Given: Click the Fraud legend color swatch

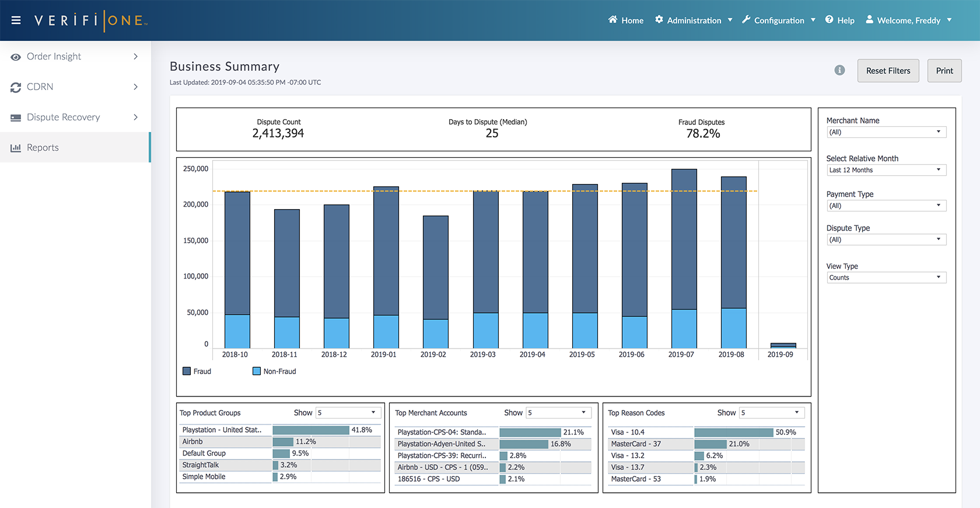Looking at the screenshot, I should (x=187, y=371).
